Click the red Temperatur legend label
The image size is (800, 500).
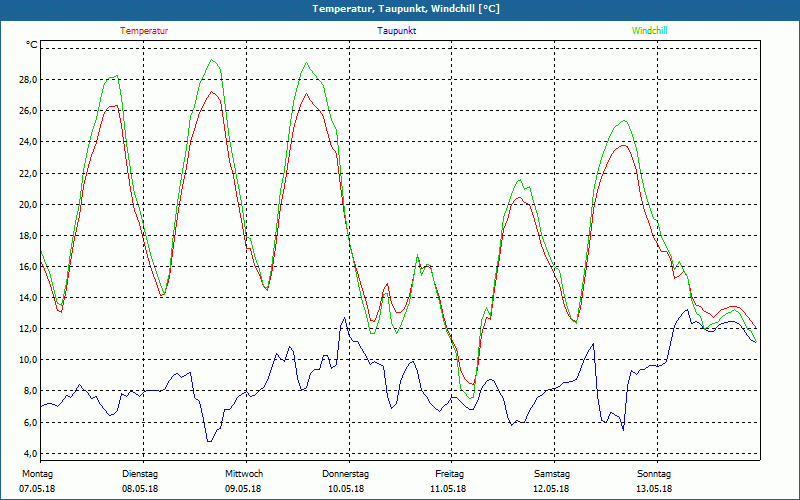point(144,31)
